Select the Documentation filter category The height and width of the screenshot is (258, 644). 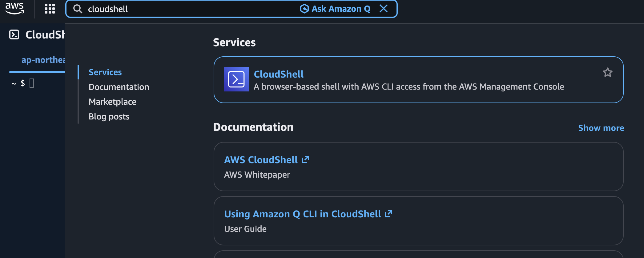pos(119,87)
